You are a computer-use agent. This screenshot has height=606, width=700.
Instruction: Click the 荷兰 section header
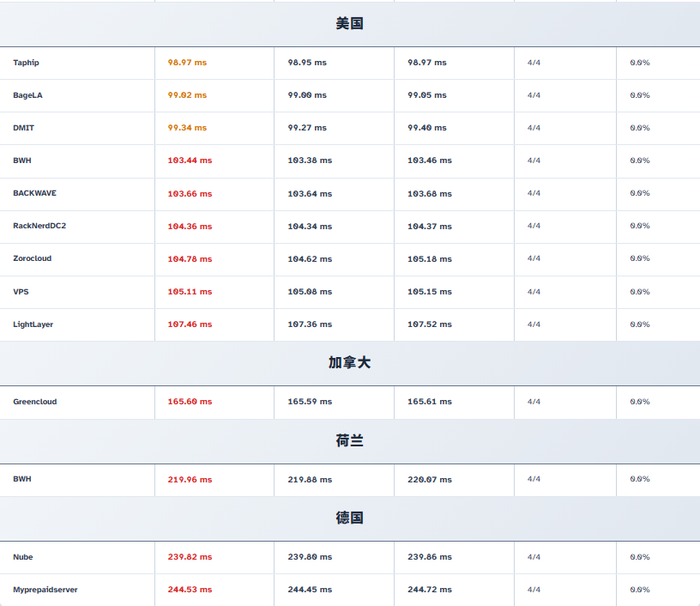(x=350, y=441)
